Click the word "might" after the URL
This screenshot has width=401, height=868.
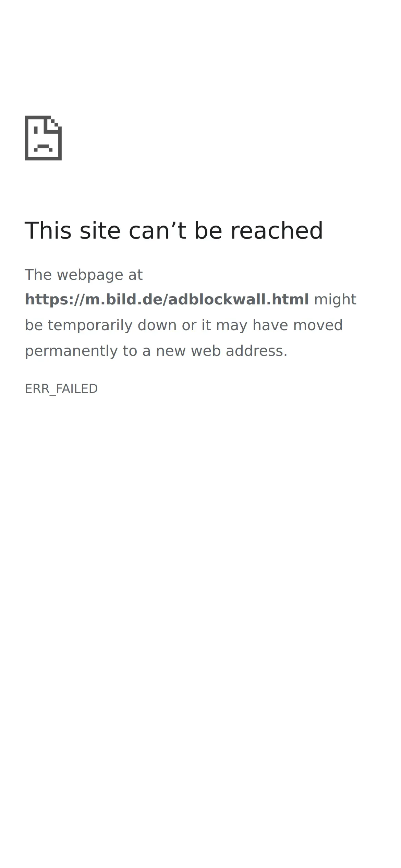pyautogui.click(x=335, y=300)
